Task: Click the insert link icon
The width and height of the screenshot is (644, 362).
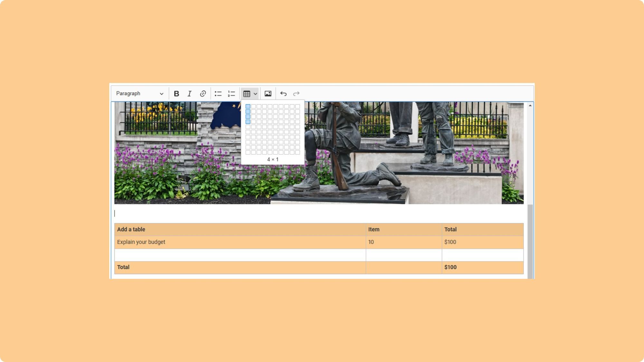Action: click(x=203, y=94)
